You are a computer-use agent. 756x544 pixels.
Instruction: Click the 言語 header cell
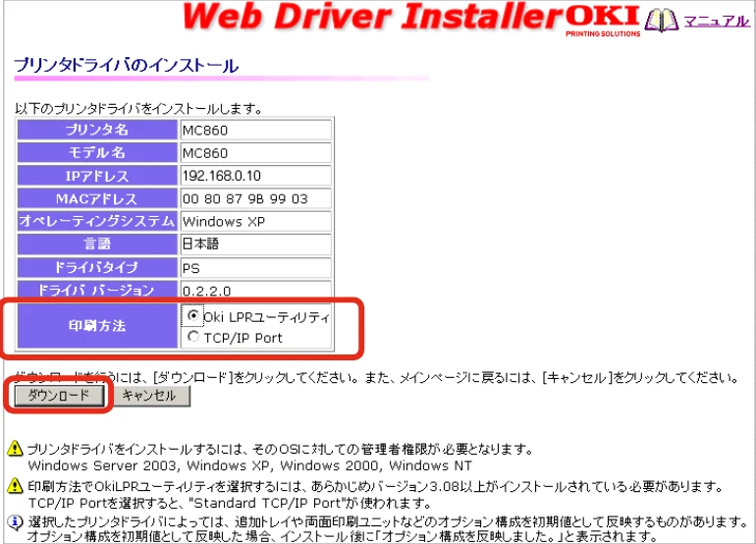coord(97,245)
